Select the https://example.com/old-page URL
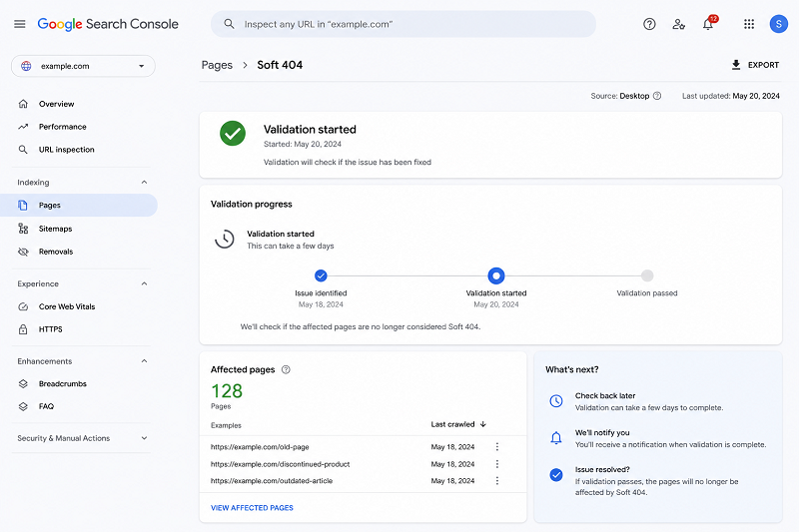The width and height of the screenshot is (799, 532). point(260,447)
